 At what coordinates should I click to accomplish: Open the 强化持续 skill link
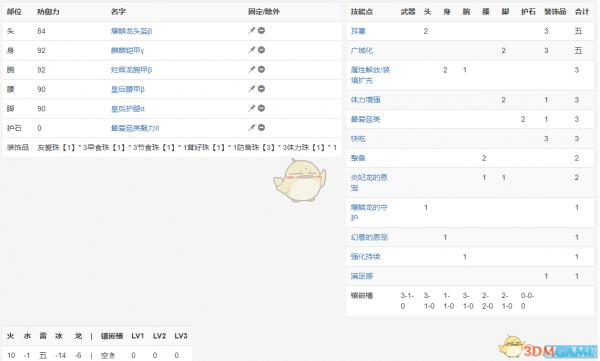click(x=365, y=257)
